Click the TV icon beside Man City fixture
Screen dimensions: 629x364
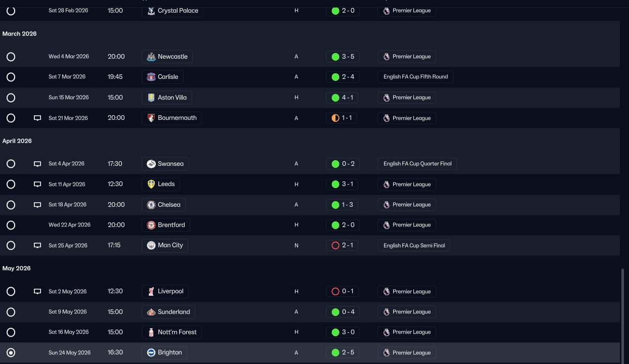pyautogui.click(x=37, y=246)
